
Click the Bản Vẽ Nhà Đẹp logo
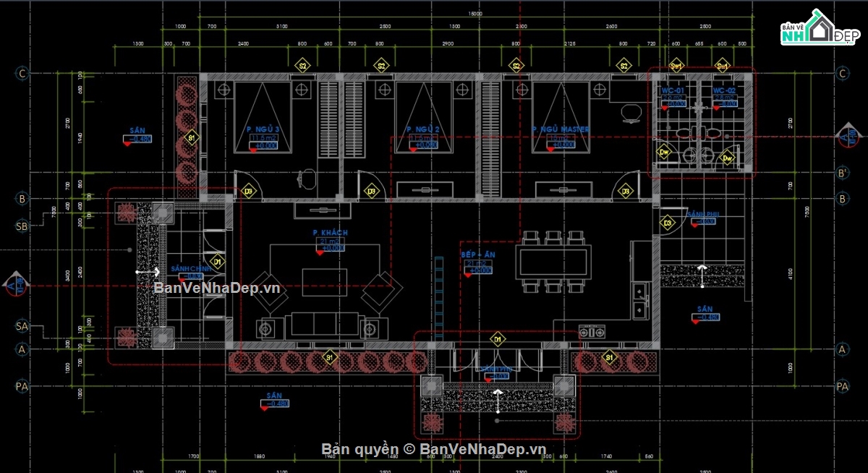point(820,30)
